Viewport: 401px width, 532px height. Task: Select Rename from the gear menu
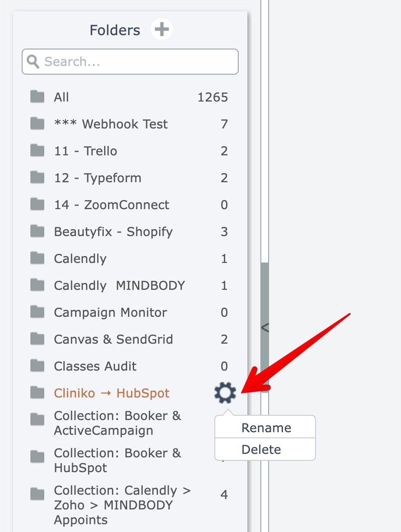click(x=266, y=428)
